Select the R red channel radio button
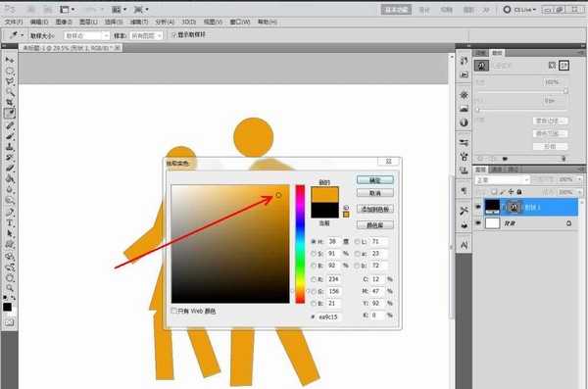Viewport: 588px width, 389px height. pyautogui.click(x=314, y=279)
